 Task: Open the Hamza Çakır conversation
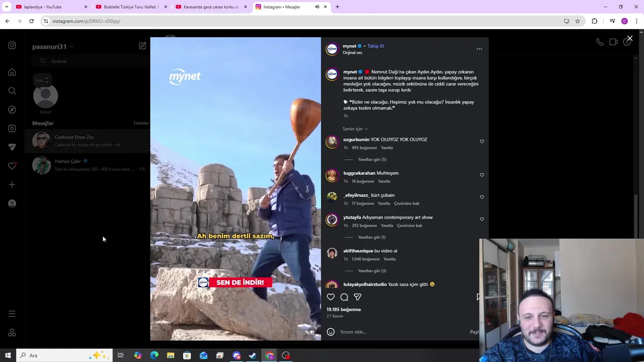(87, 165)
